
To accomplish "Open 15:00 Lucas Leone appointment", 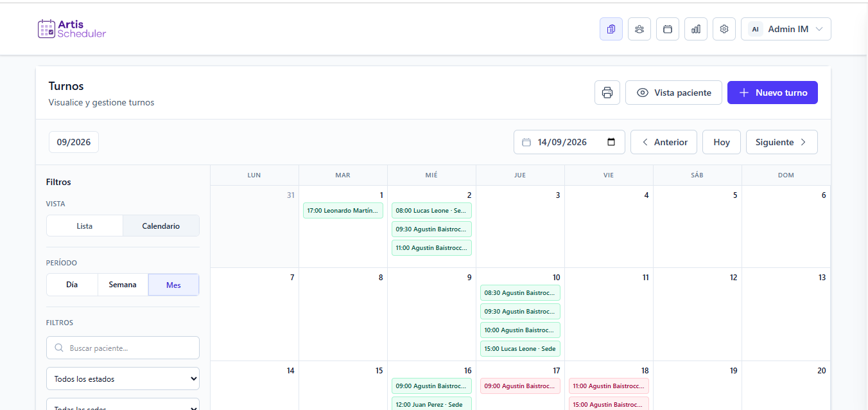I will (520, 348).
